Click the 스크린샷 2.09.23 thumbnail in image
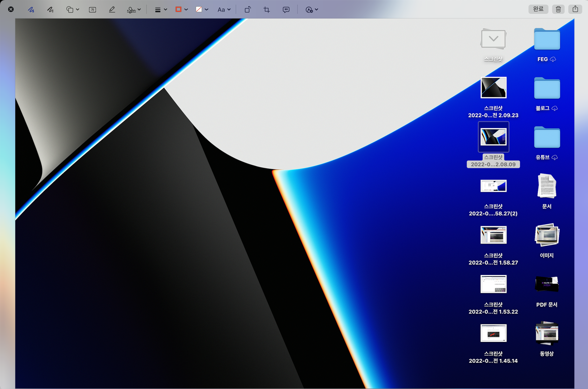The image size is (588, 389). 493,88
